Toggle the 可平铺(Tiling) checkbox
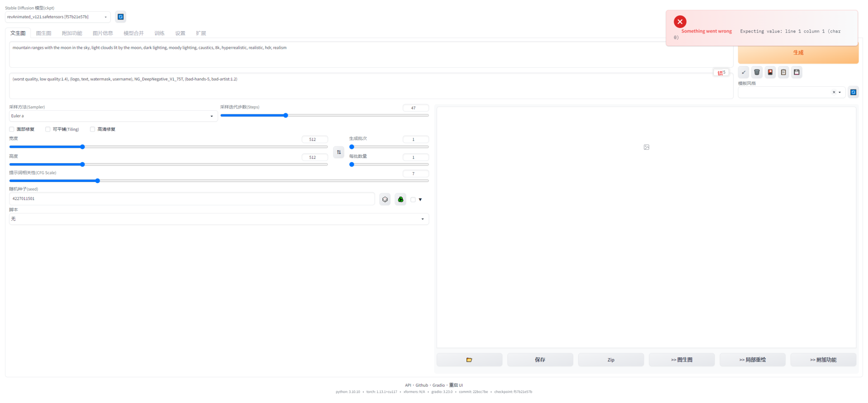 (x=48, y=129)
